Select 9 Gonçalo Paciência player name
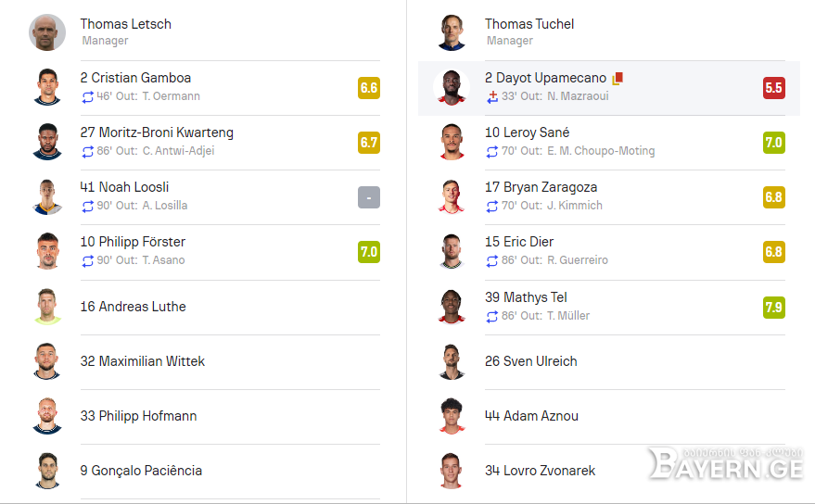The width and height of the screenshot is (815, 504). [141, 471]
